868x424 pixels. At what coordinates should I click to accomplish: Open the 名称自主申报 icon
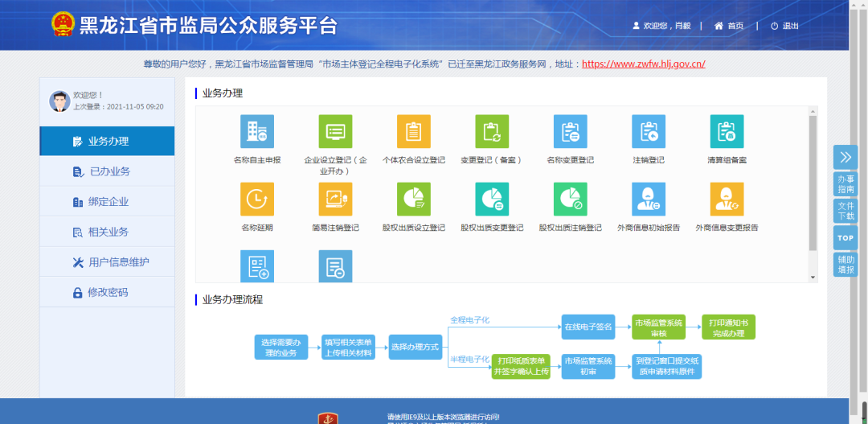point(257,131)
